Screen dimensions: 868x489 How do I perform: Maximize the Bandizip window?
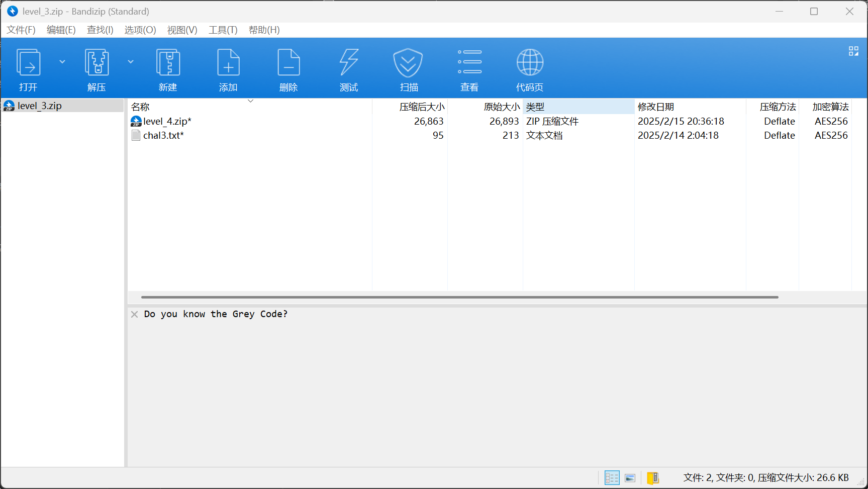pos(814,11)
